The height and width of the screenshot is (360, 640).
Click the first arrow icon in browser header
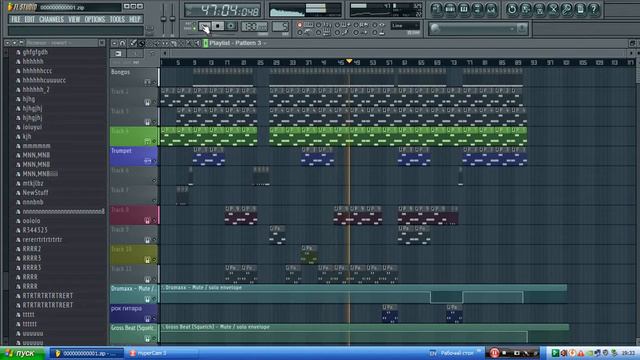7,43
